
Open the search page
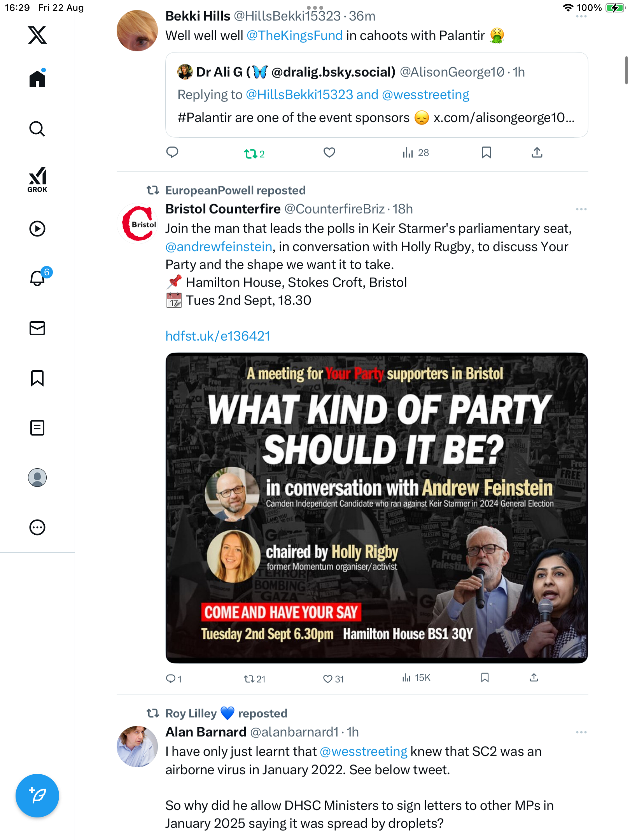point(37,129)
